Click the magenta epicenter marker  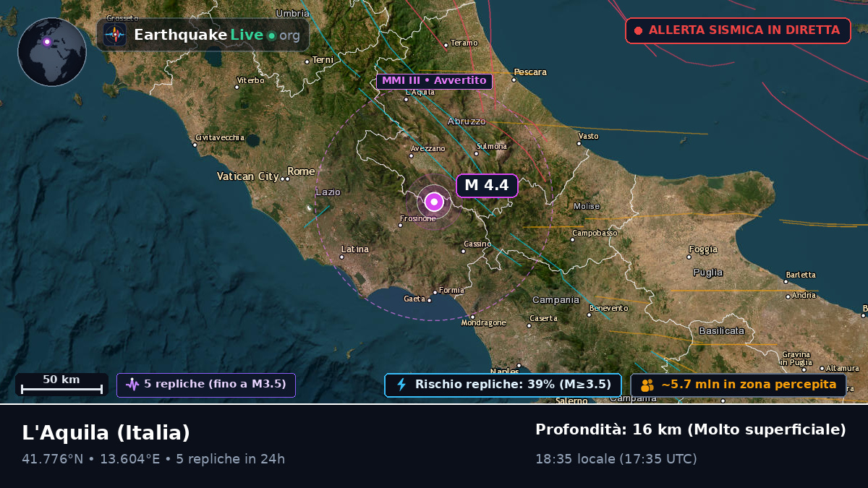pyautogui.click(x=434, y=202)
